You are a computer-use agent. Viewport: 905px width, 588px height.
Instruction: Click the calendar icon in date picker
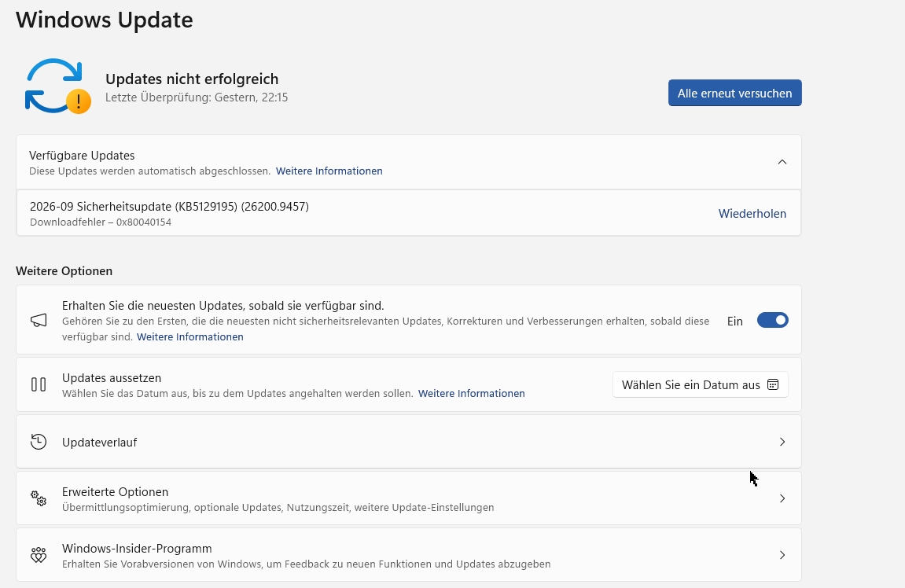tap(773, 384)
